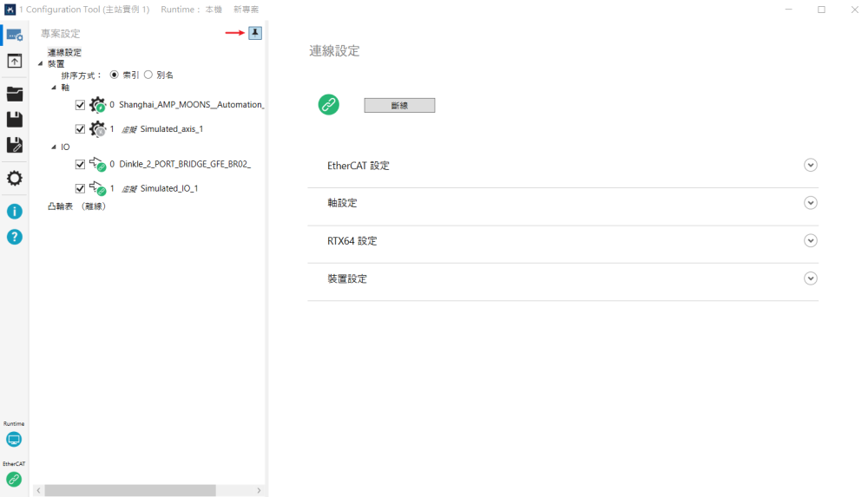Save project with the floppy disk icon
This screenshot has height=497, width=868.
(x=15, y=120)
